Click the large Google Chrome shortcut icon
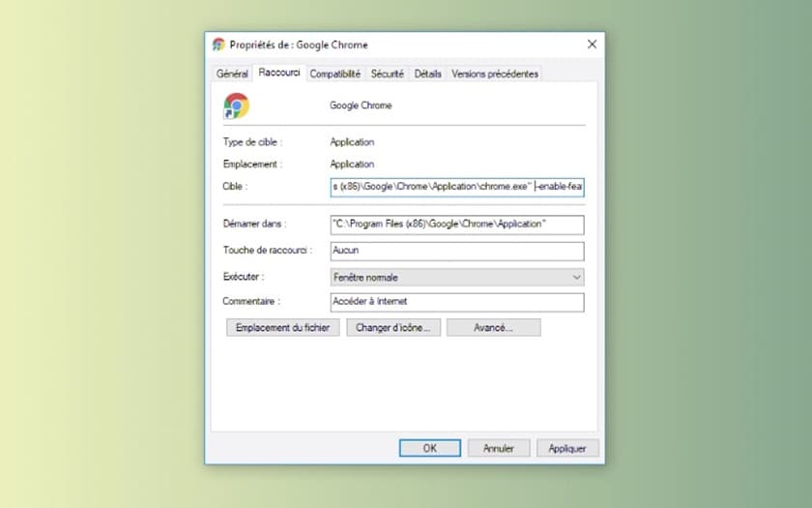Screen dimensions: 812x508 tap(236, 105)
